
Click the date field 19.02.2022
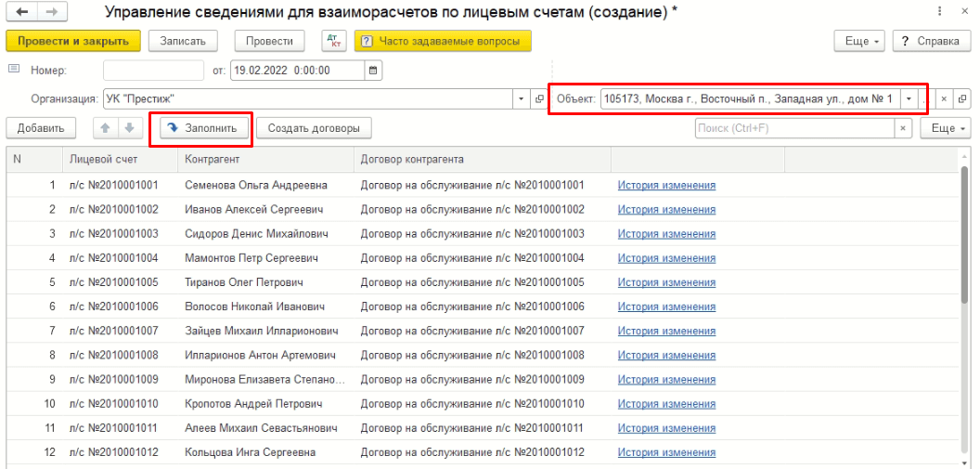pyautogui.click(x=298, y=71)
